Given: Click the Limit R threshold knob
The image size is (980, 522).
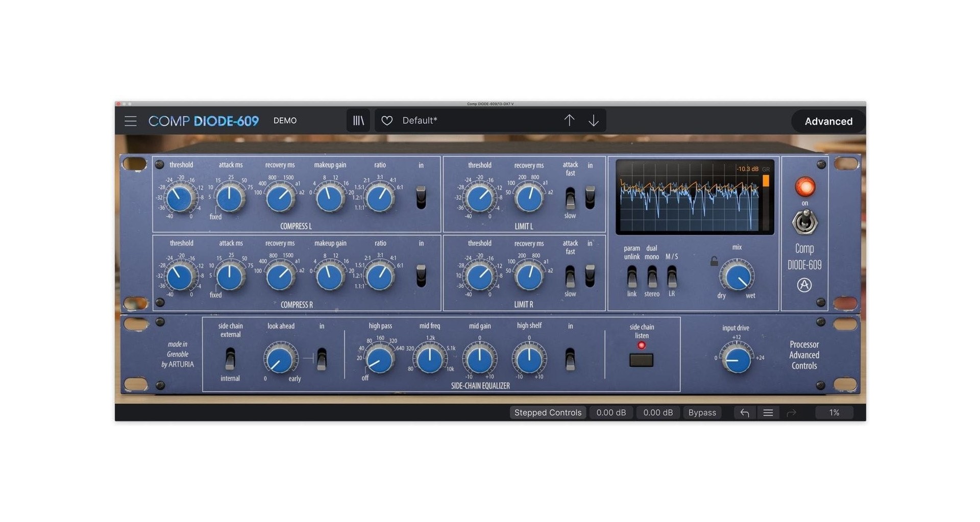Looking at the screenshot, I should click(479, 277).
